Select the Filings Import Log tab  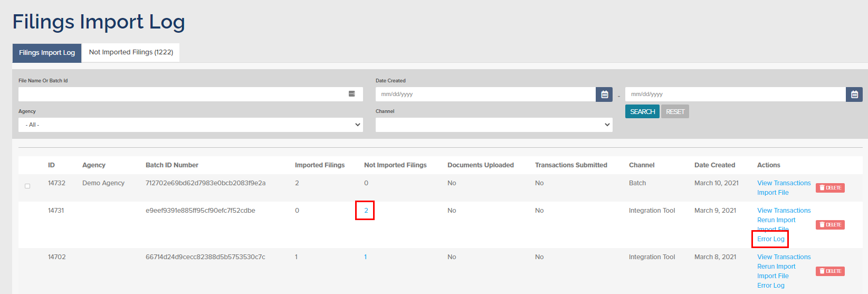tap(47, 53)
